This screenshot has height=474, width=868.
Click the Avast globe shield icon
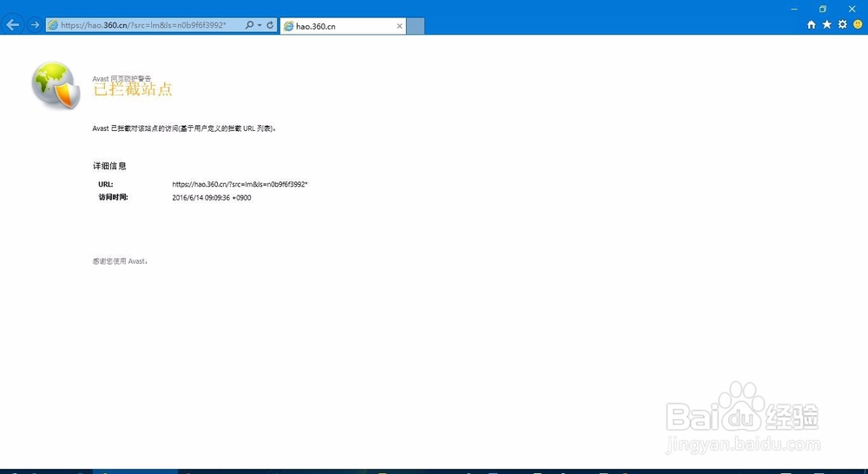point(56,85)
